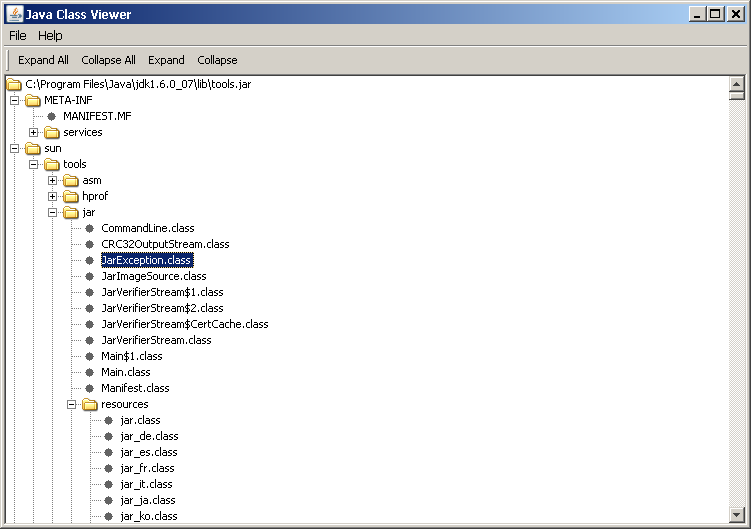The width and height of the screenshot is (751, 529).
Task: Click the Java Class Viewer title bar icon
Action: pos(15,14)
